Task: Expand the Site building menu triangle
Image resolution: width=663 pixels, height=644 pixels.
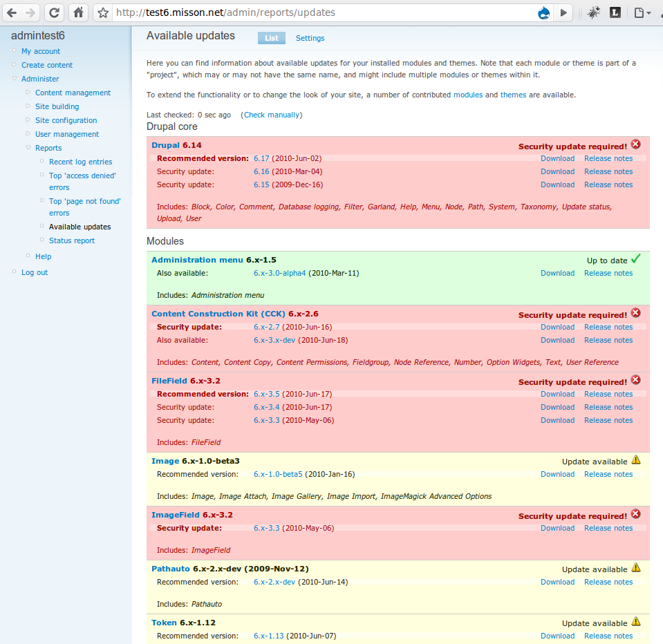Action: 28,106
